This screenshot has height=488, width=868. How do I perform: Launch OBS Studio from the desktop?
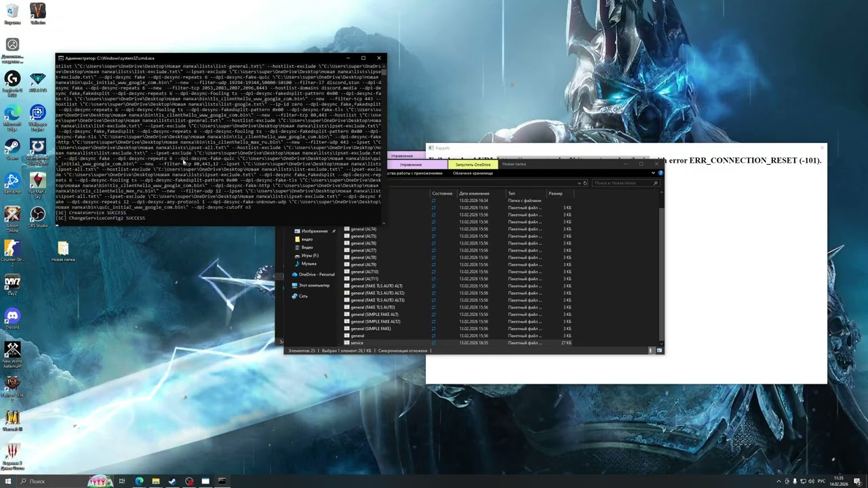point(38,217)
